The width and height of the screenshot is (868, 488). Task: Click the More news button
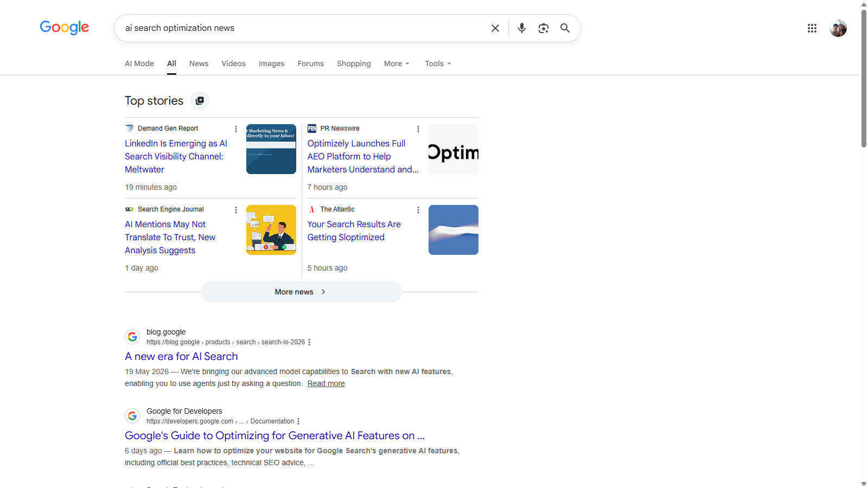[302, 292]
